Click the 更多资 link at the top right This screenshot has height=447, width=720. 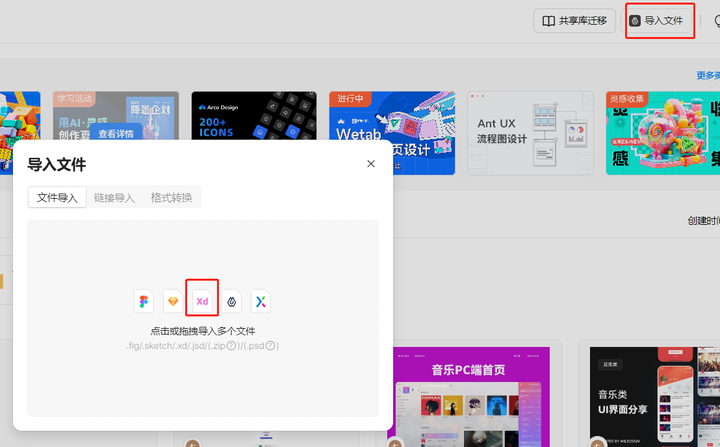[708, 75]
